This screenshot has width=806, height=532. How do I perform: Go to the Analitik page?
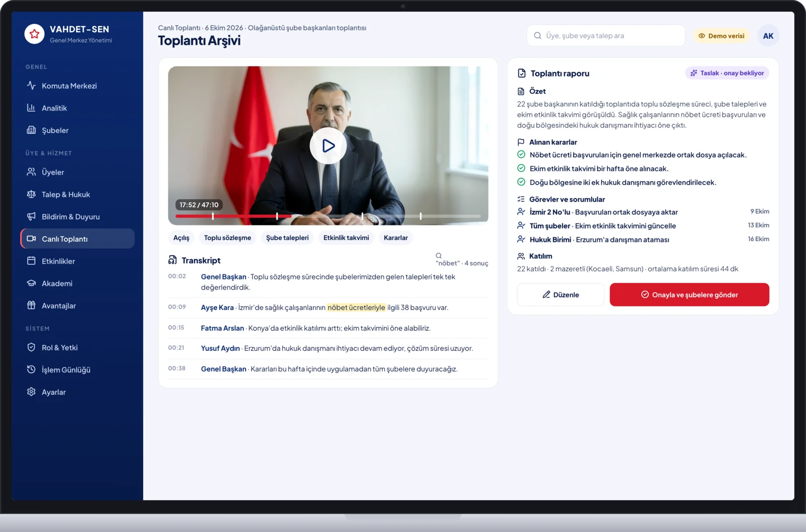pos(78,108)
